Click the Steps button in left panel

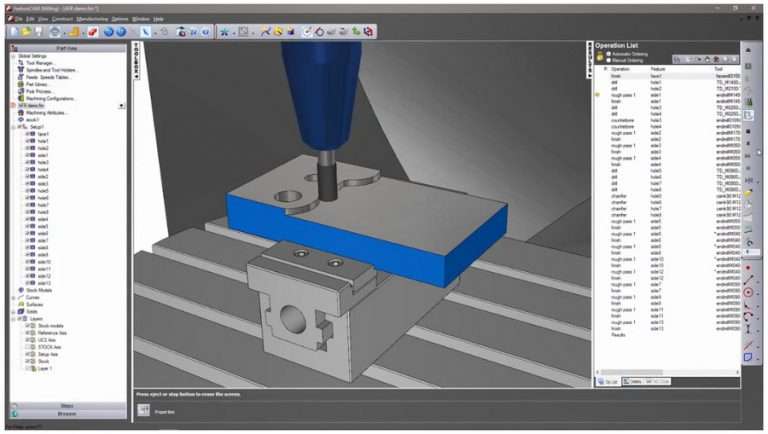[x=68, y=406]
